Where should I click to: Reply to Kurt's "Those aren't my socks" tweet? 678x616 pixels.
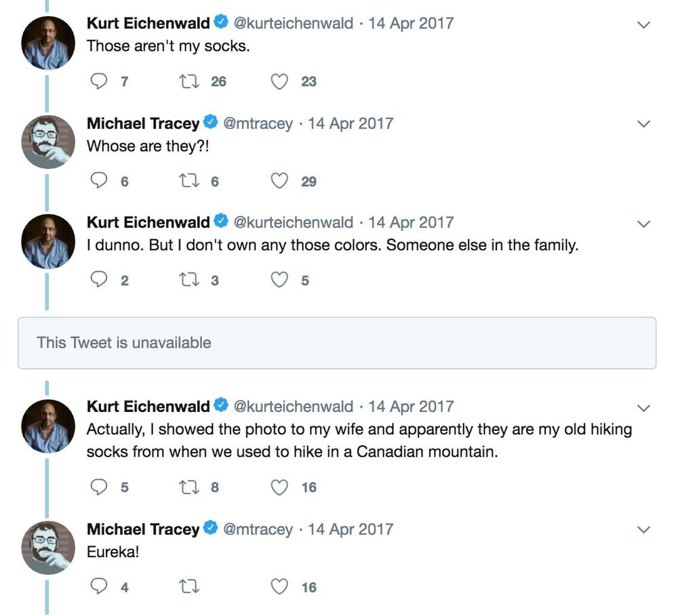[x=98, y=81]
